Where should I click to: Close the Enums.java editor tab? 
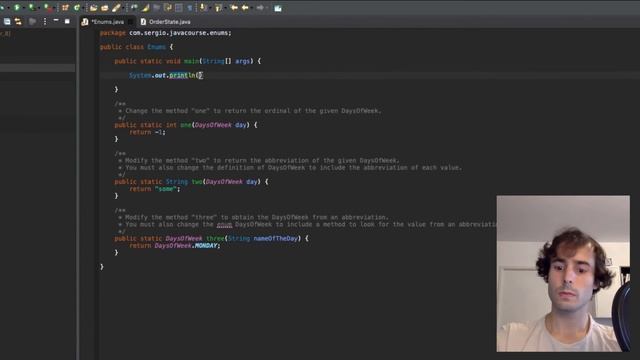point(131,22)
